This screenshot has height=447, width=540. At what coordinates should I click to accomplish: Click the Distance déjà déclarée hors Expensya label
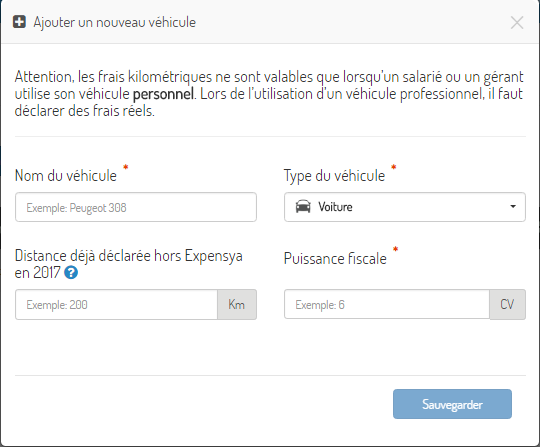(x=128, y=264)
